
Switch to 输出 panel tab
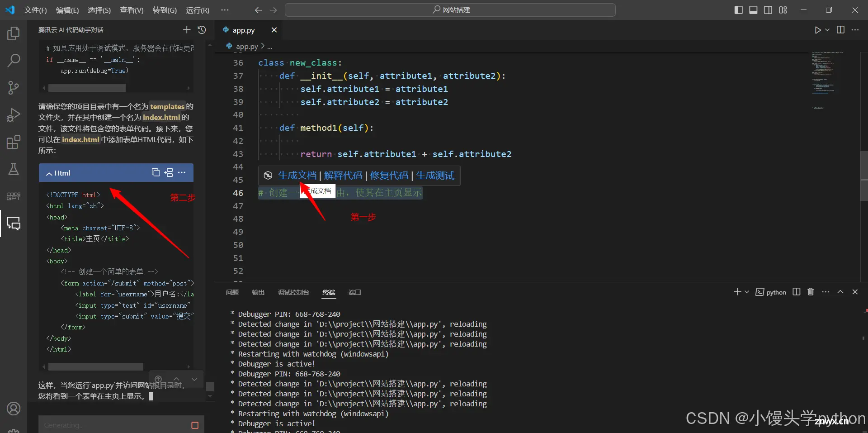258,292
